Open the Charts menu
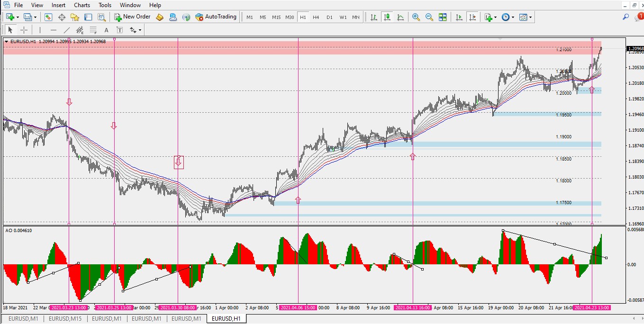The image size is (644, 324). [82, 5]
